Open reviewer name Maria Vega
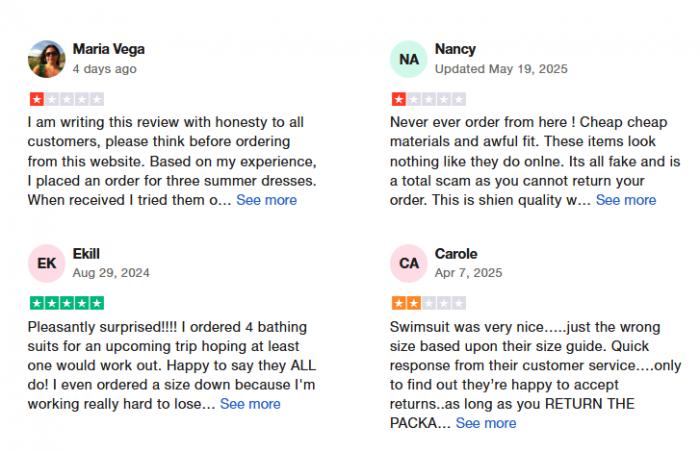The height and width of the screenshot is (452, 700). (108, 49)
